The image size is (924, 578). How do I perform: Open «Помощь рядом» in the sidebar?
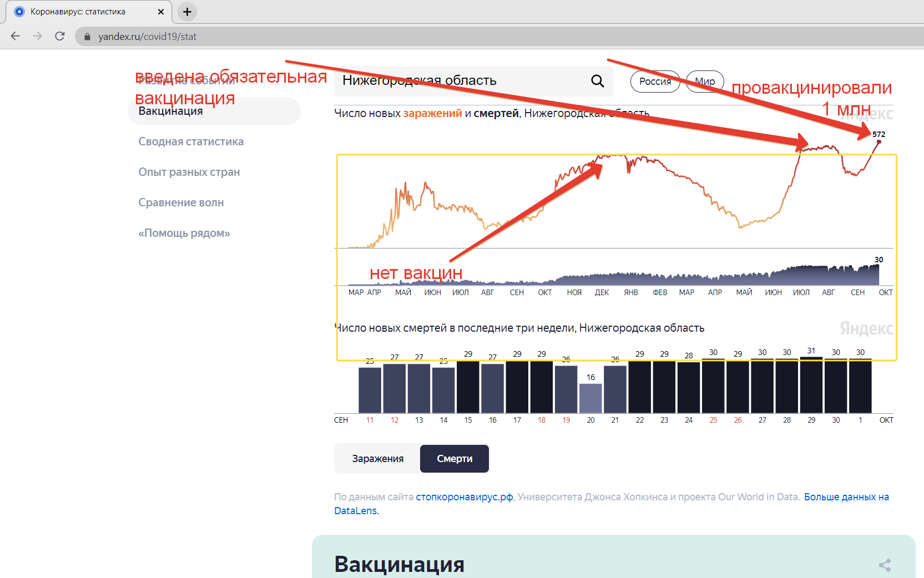point(184,233)
